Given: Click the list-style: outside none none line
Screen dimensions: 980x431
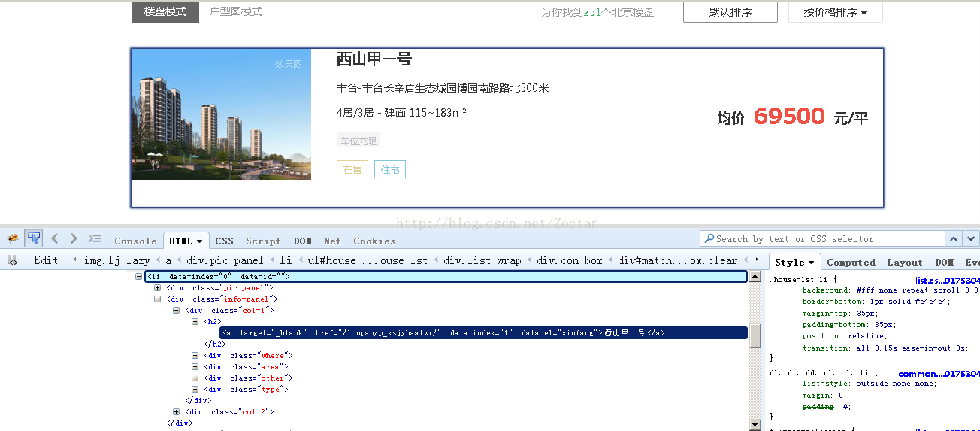Looking at the screenshot, I should coord(870,384).
